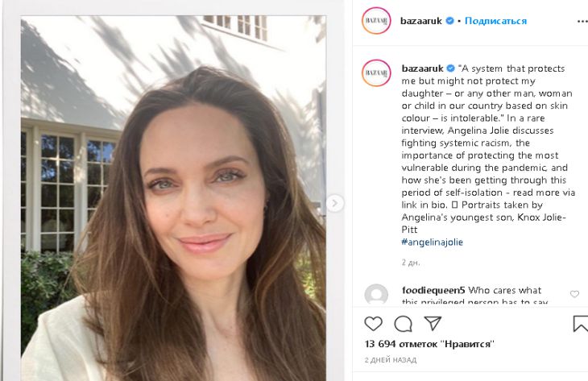Open the #angelinajolie hashtag link
Image resolution: width=588 pixels, height=381 pixels.
(x=432, y=242)
